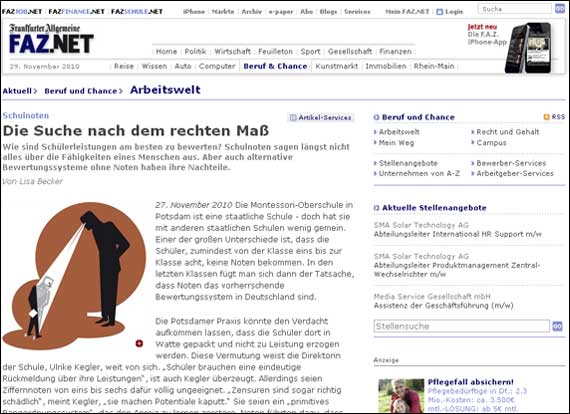The width and height of the screenshot is (570, 414).
Task: Open the Finanzen section
Action: click(x=395, y=52)
